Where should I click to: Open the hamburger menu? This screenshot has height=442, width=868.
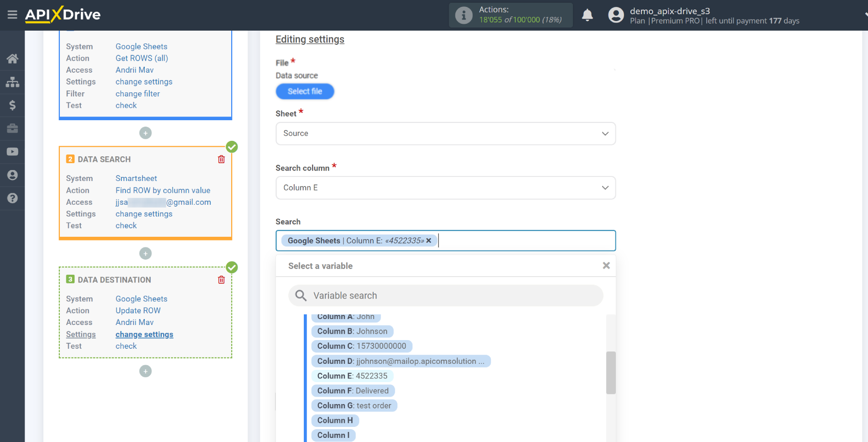click(12, 15)
